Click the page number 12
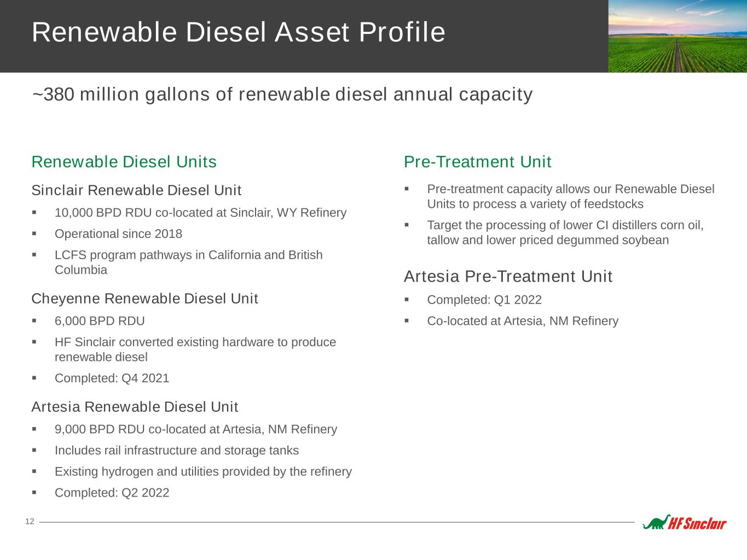The width and height of the screenshot is (747, 560). [x=30, y=522]
